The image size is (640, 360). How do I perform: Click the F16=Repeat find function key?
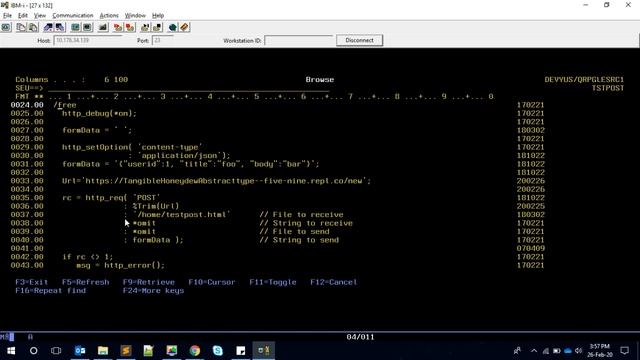point(51,291)
